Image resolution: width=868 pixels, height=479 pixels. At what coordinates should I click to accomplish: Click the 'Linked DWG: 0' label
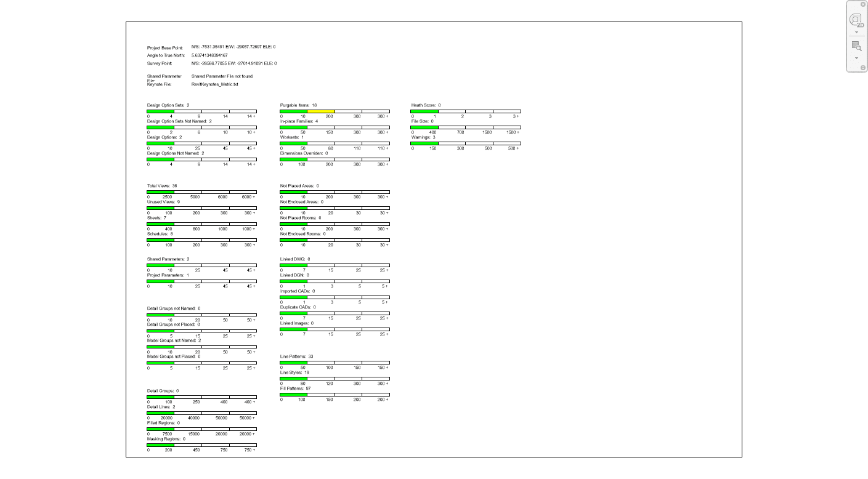[x=295, y=259]
